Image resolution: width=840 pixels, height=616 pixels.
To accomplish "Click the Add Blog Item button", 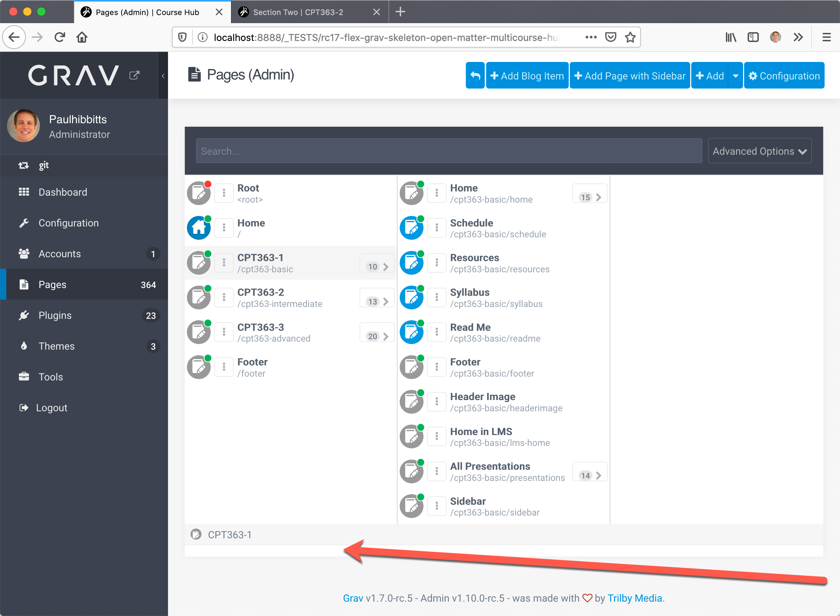I will pyautogui.click(x=527, y=75).
